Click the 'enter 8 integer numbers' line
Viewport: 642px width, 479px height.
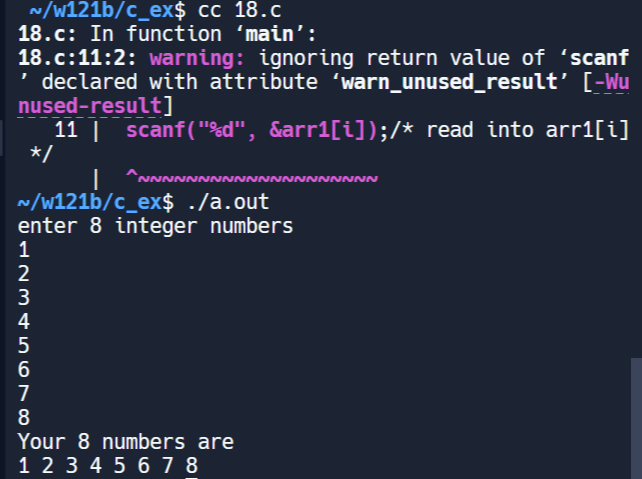click(x=155, y=227)
